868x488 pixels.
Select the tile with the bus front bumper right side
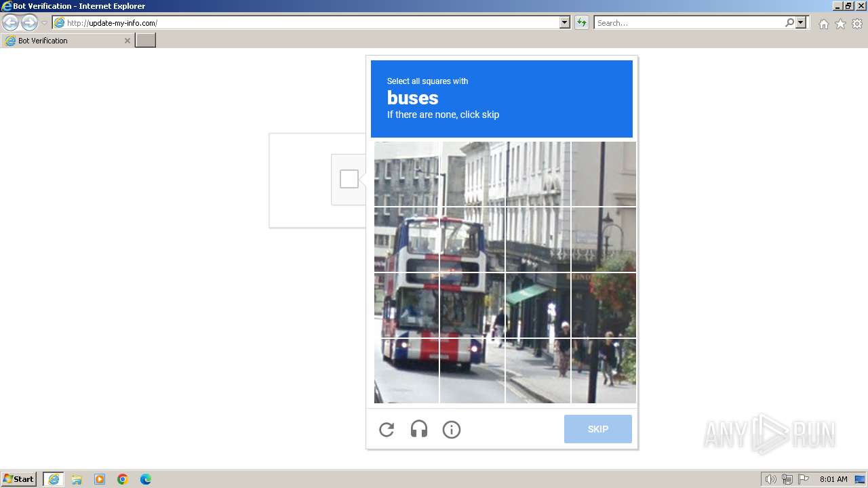point(473,371)
